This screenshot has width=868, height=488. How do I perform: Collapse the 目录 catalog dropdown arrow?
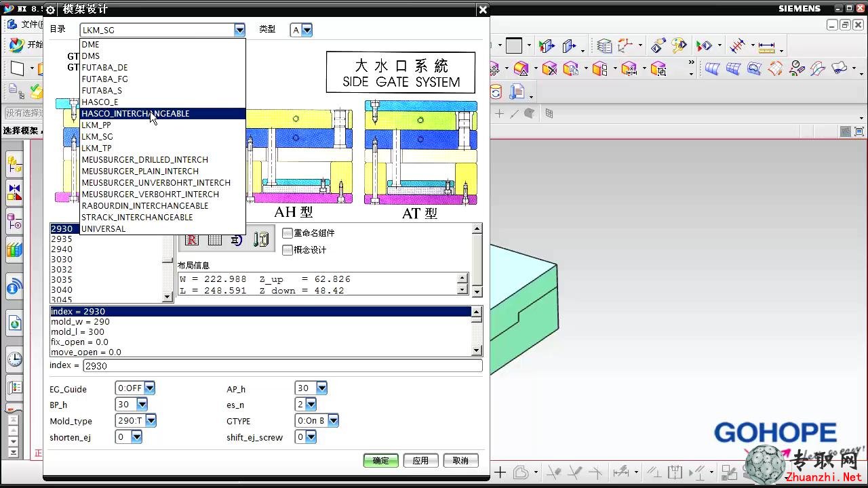click(239, 30)
